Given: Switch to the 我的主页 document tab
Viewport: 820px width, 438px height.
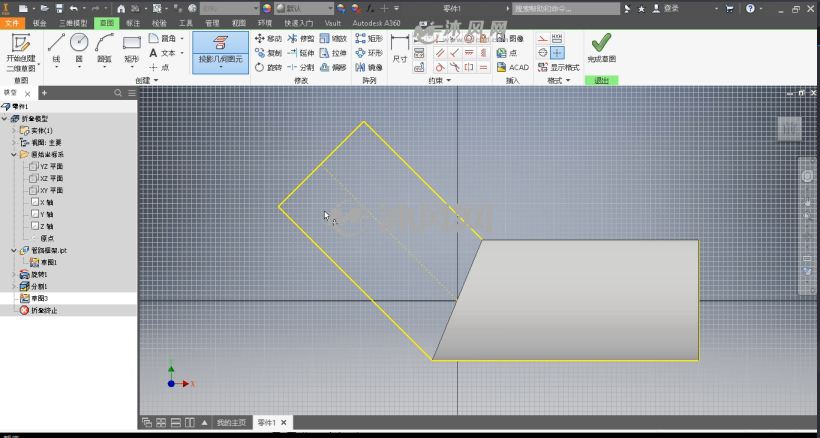Looking at the screenshot, I should pyautogui.click(x=231, y=422).
